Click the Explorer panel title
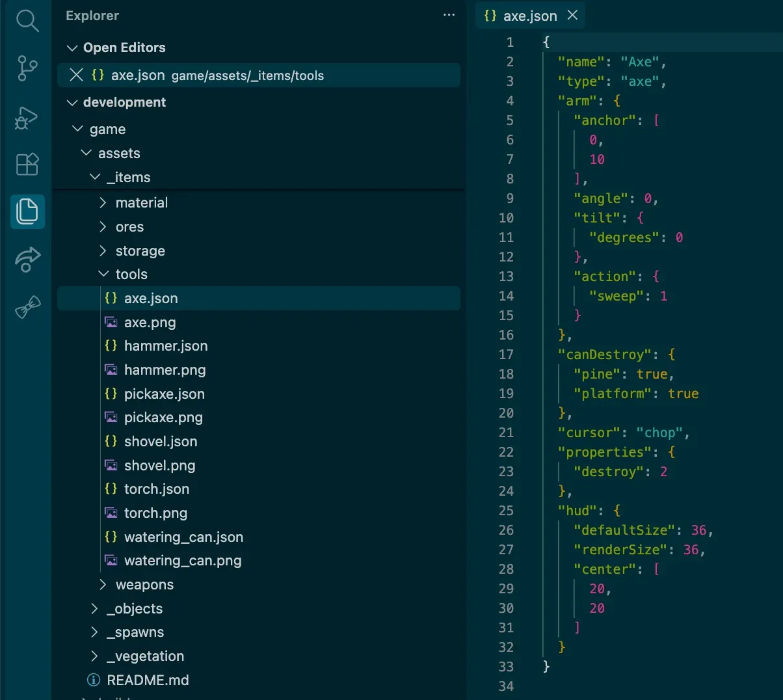This screenshot has height=700, width=783. click(x=92, y=16)
